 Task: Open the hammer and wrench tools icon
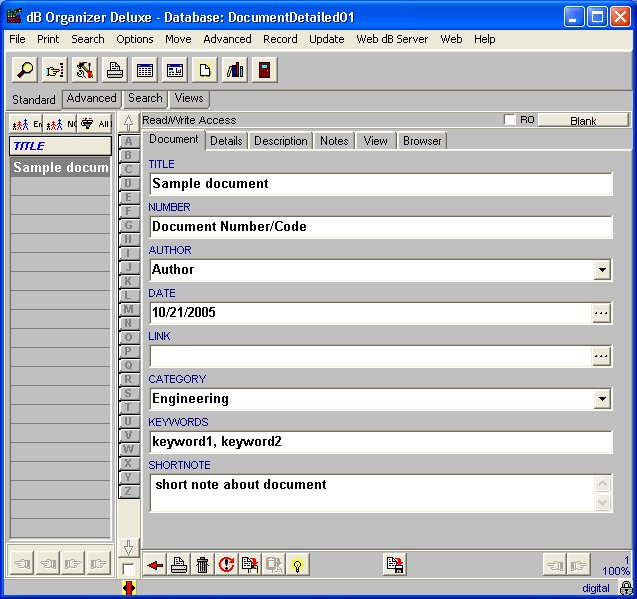tap(85, 70)
